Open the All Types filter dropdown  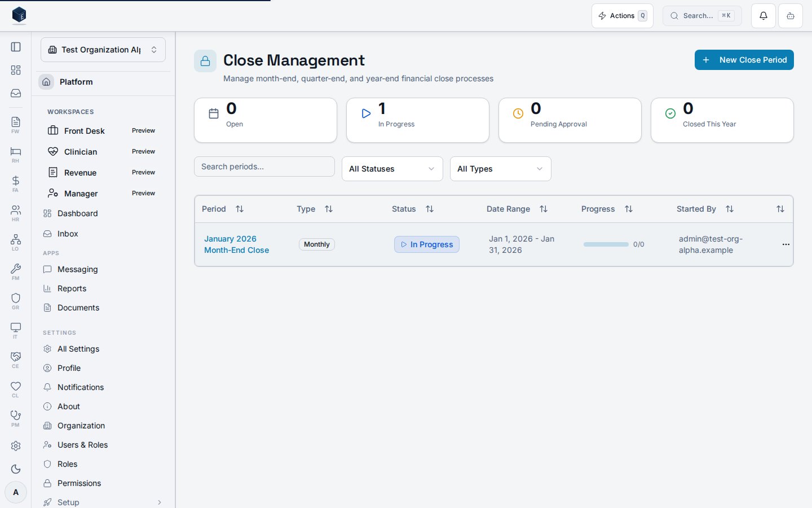(501, 169)
